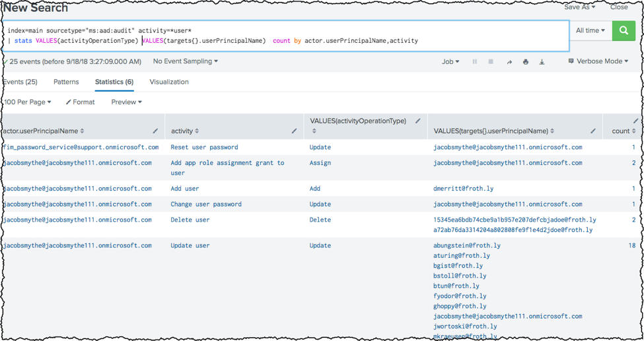Edit activity column pencil icon
The height and width of the screenshot is (341, 644).
coord(294,131)
